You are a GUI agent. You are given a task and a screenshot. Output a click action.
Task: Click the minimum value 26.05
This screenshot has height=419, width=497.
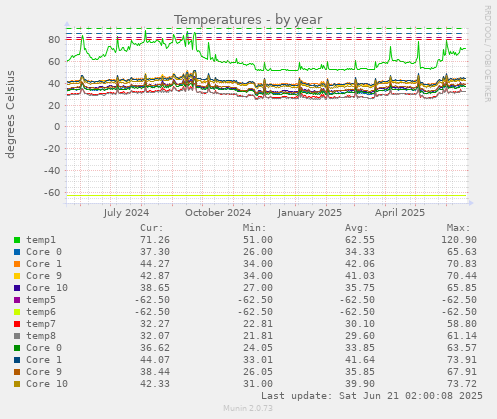coord(258,372)
